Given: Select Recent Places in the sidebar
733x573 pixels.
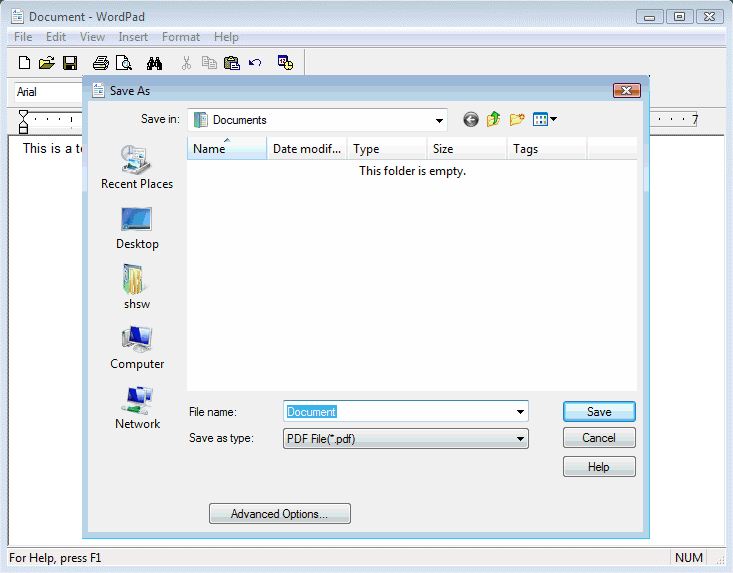Looking at the screenshot, I should click(x=137, y=167).
